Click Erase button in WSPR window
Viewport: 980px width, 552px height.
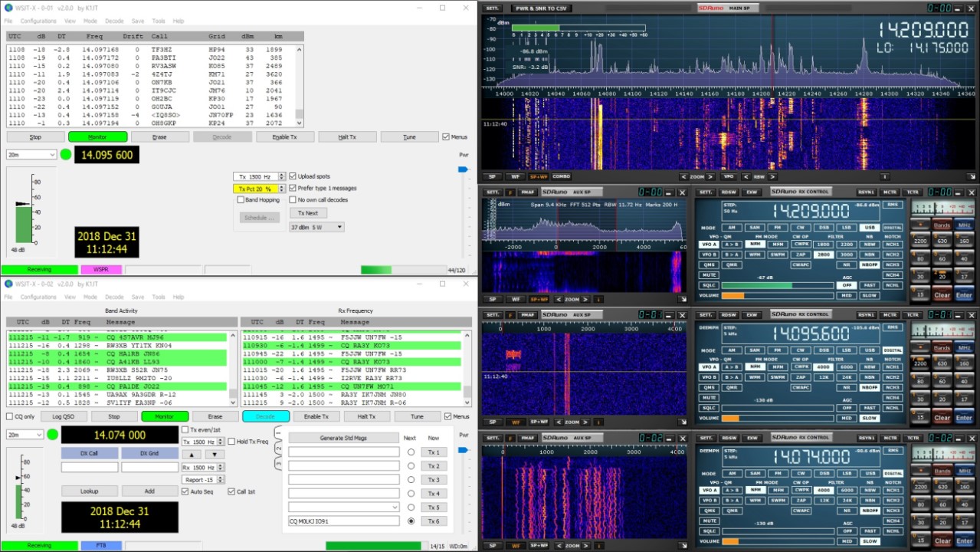point(159,137)
